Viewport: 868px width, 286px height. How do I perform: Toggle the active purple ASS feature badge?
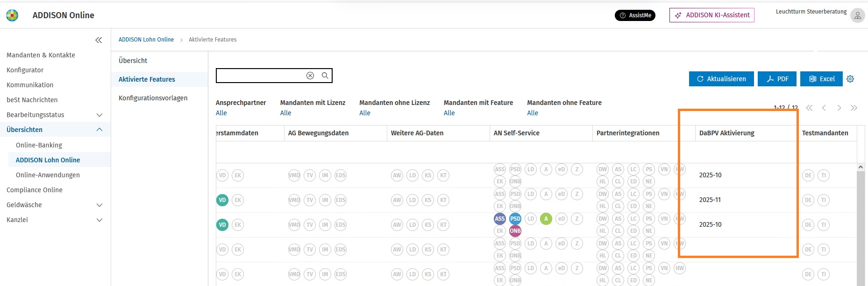pyautogui.click(x=500, y=219)
